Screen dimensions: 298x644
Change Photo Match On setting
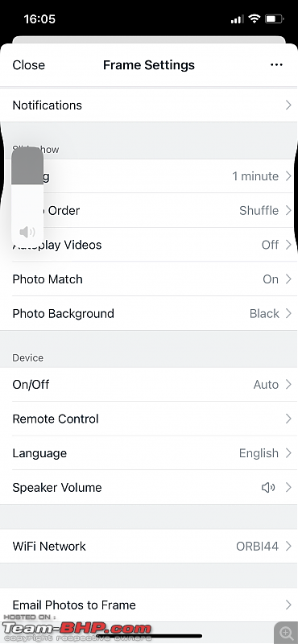tap(149, 279)
